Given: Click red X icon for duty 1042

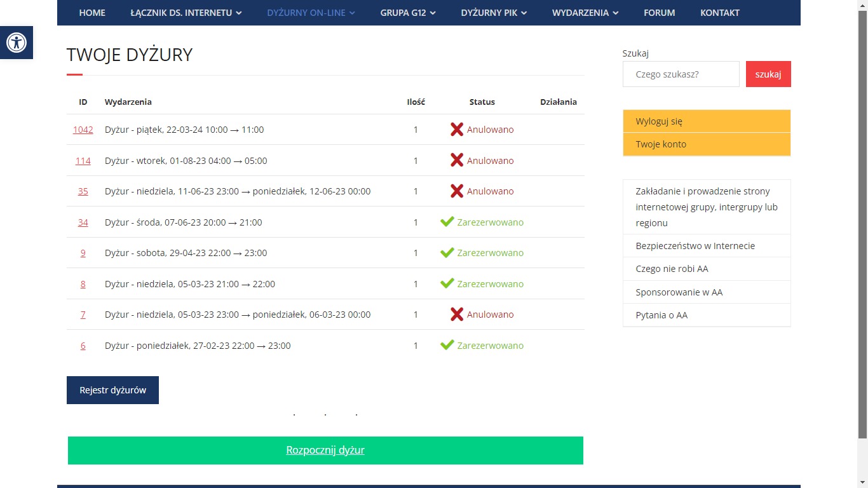Looking at the screenshot, I should (x=456, y=130).
